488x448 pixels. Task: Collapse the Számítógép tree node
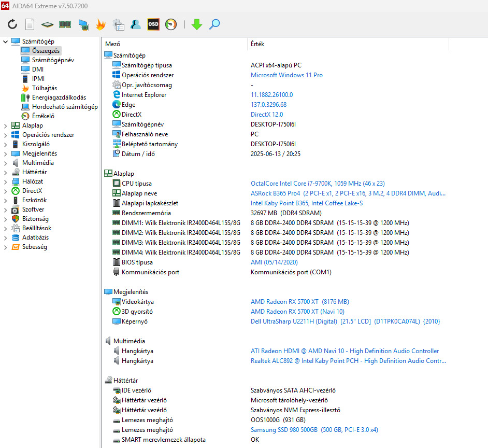[x=5, y=41]
